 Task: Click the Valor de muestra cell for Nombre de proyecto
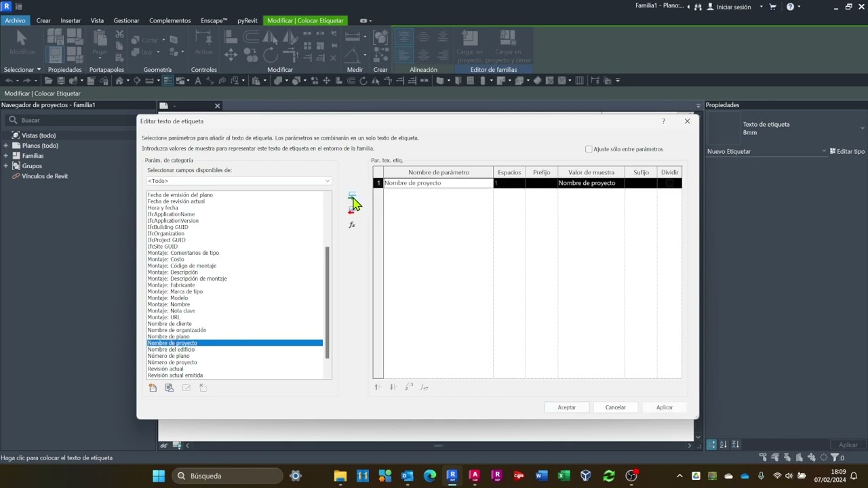click(x=591, y=183)
